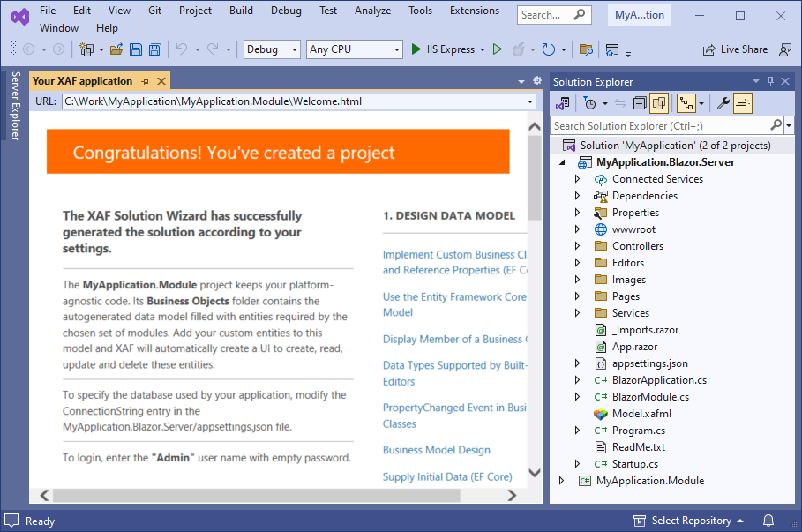802x532 pixels.
Task: Select the wwwroot folder
Action: 633,229
